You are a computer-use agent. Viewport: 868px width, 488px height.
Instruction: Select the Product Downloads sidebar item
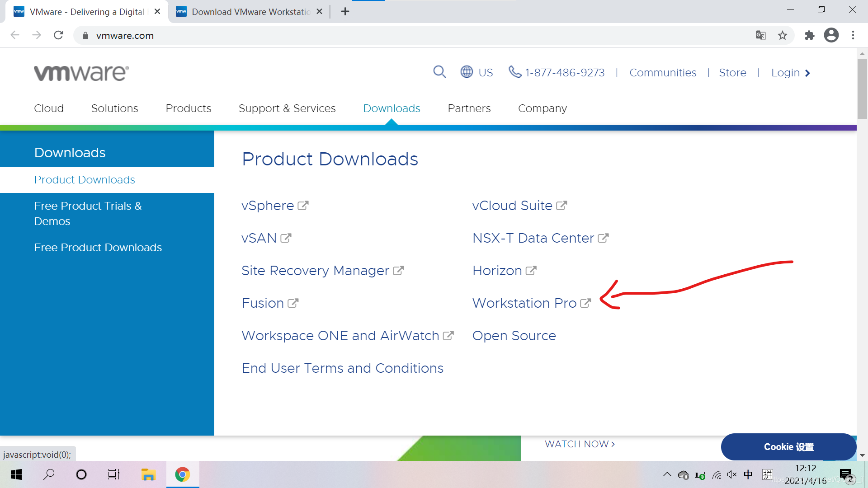[84, 179]
